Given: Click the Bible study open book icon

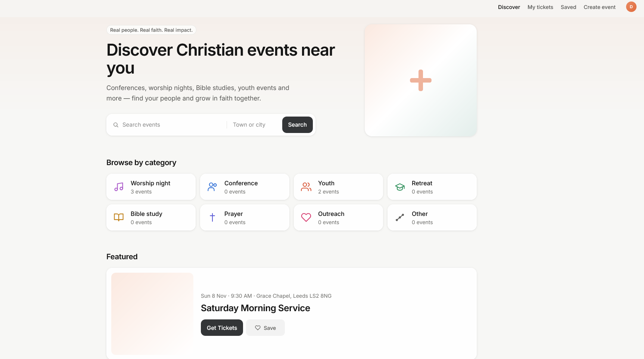Looking at the screenshot, I should pos(119,217).
